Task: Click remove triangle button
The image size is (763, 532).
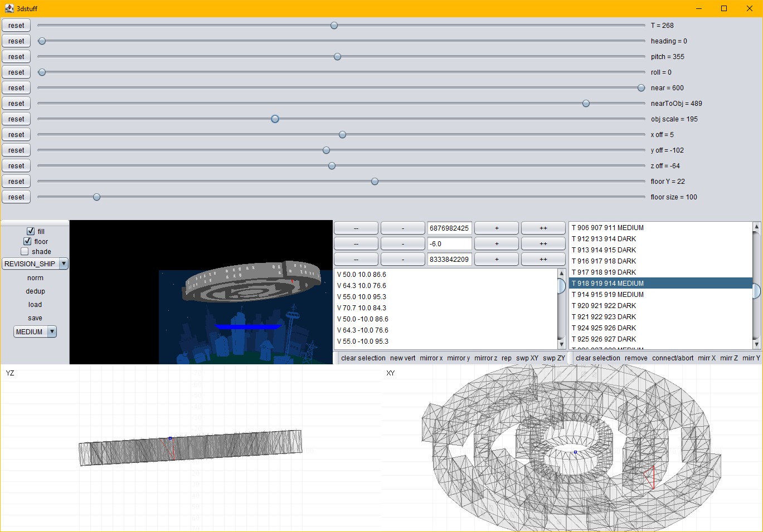Action: (x=636, y=358)
